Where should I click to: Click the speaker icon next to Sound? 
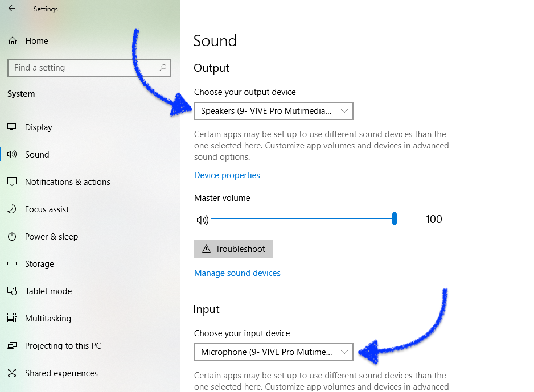pos(13,154)
